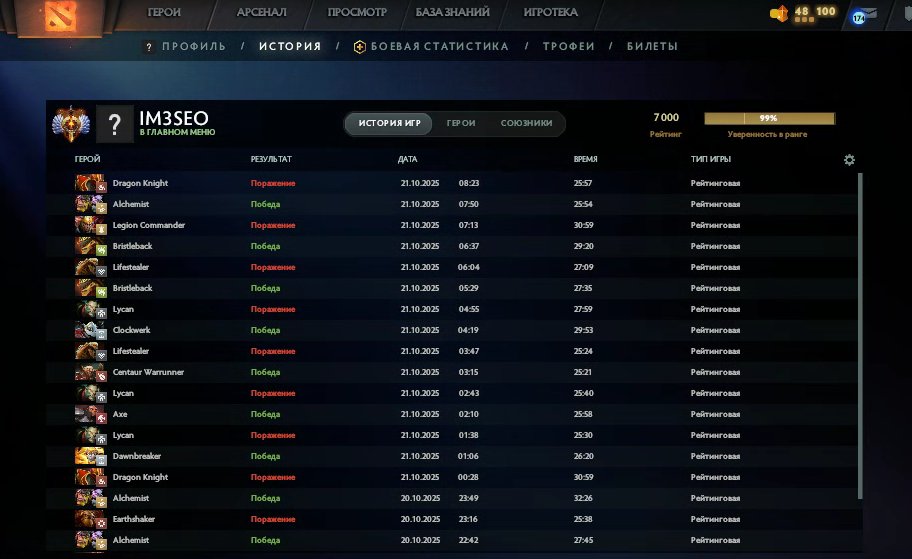Open the База знаний menu

pyautogui.click(x=452, y=13)
